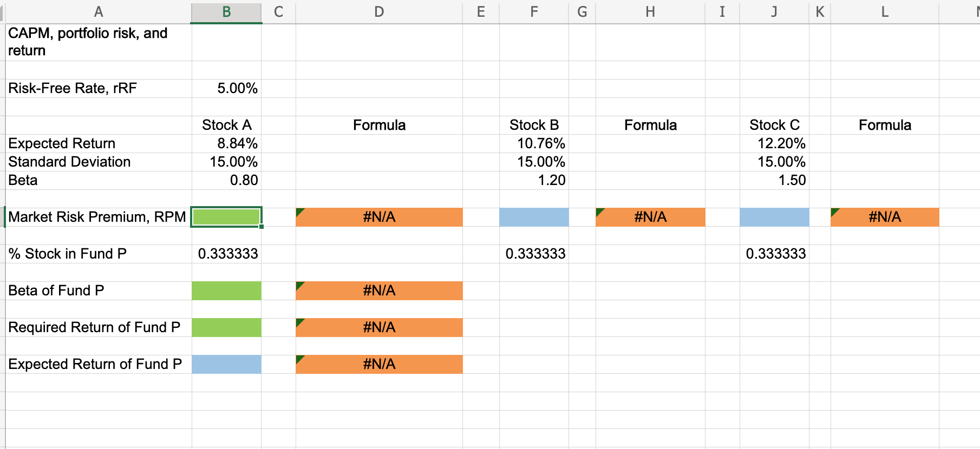Select column E header
This screenshot has height=449, width=980.
coord(481,11)
